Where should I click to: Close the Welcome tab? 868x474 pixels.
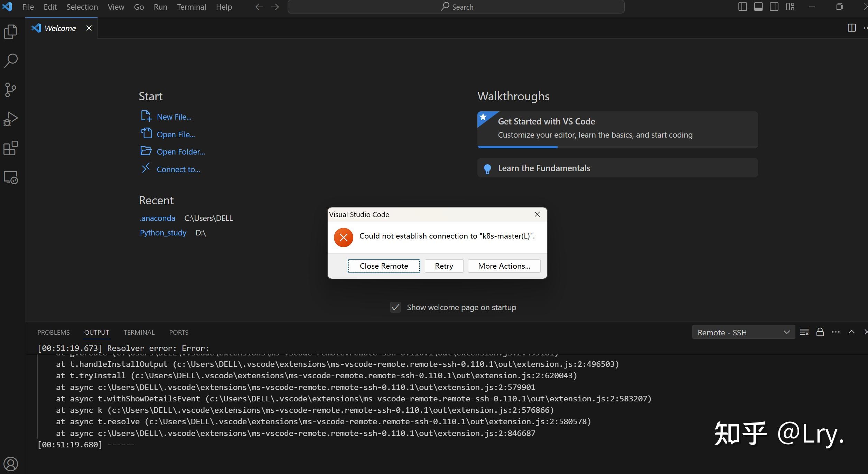[x=89, y=28]
